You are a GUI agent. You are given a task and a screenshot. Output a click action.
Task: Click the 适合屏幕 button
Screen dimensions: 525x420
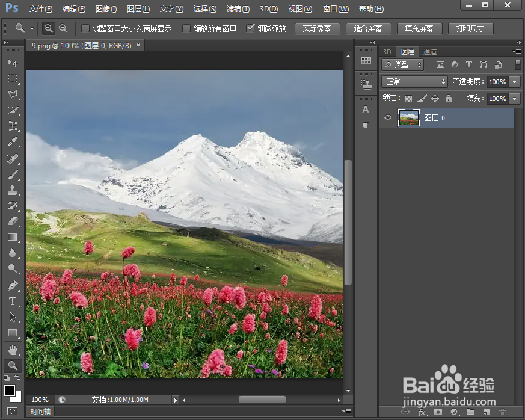tap(368, 28)
